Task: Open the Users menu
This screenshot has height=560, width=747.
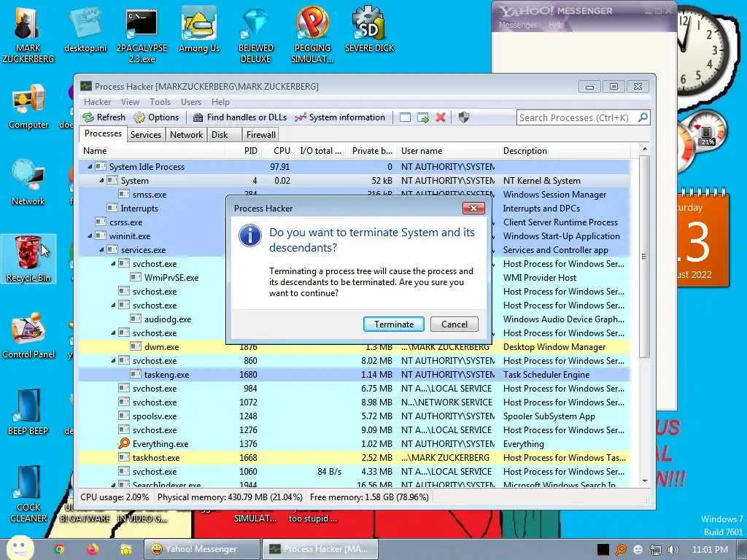Action: [x=191, y=102]
